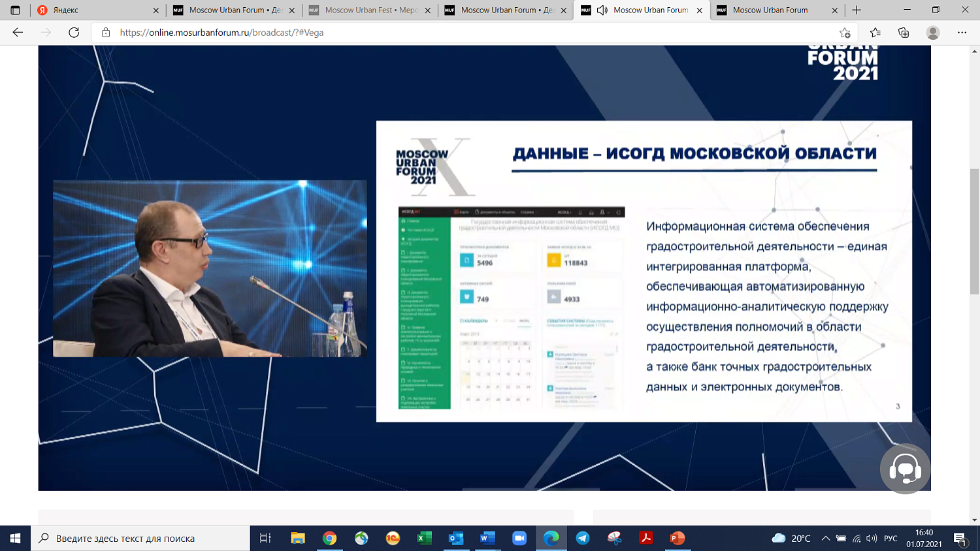The image size is (980, 551).
Task: Open a new tab with the plus button
Action: (856, 10)
